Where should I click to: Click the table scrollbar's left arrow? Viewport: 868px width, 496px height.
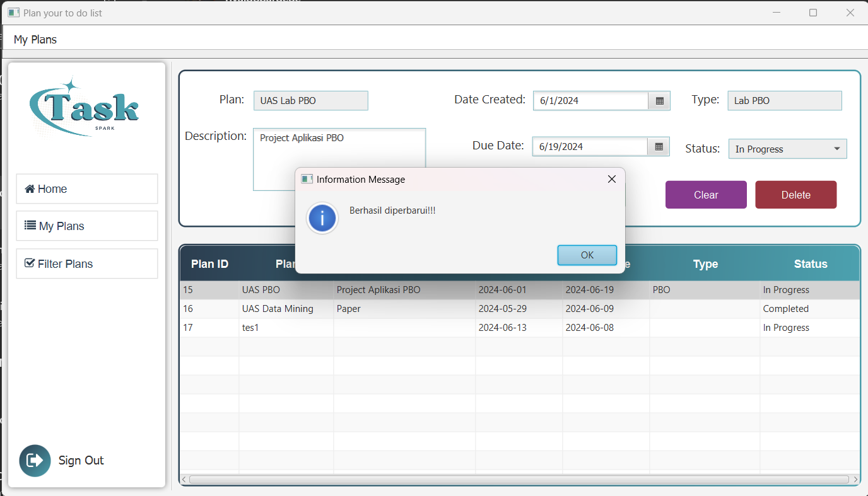[x=184, y=480]
